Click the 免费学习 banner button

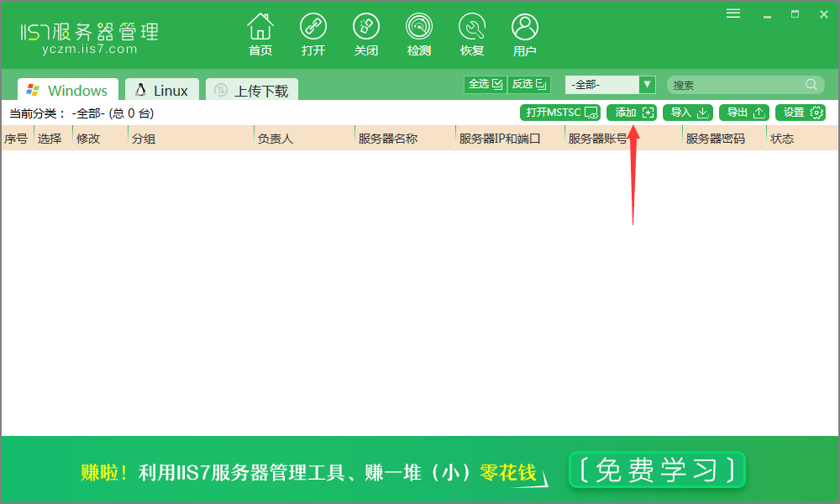(x=658, y=470)
